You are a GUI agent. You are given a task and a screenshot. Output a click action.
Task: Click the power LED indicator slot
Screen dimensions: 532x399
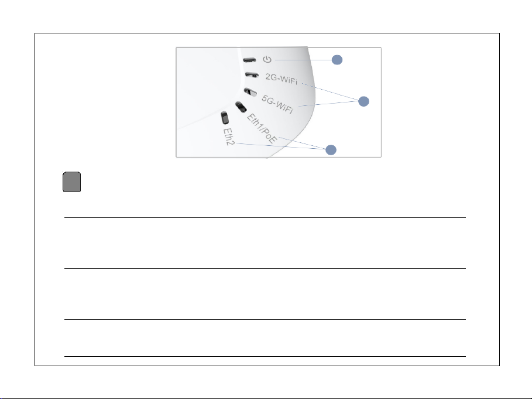point(249,60)
